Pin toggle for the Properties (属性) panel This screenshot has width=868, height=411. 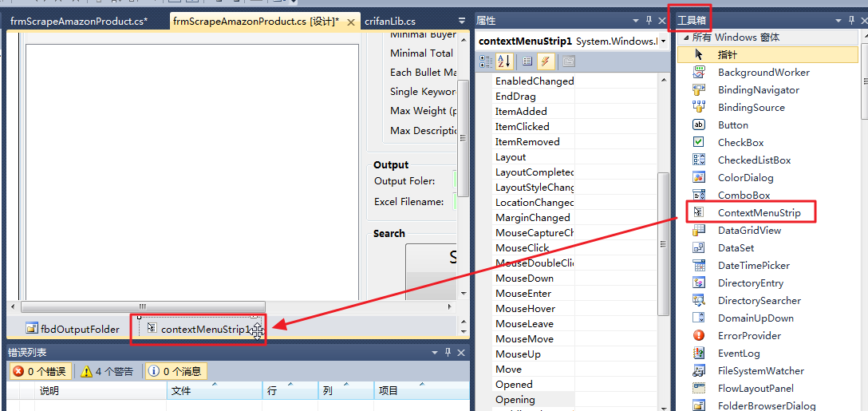(649, 21)
